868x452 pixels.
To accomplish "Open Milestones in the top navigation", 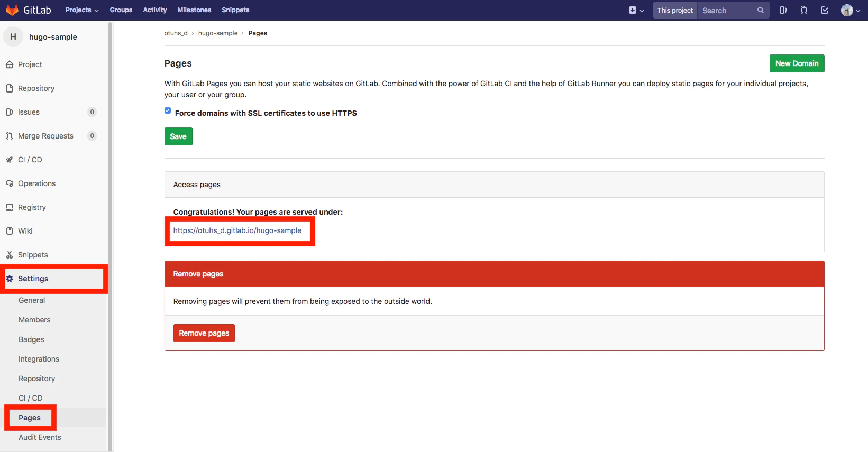I will tap(194, 10).
